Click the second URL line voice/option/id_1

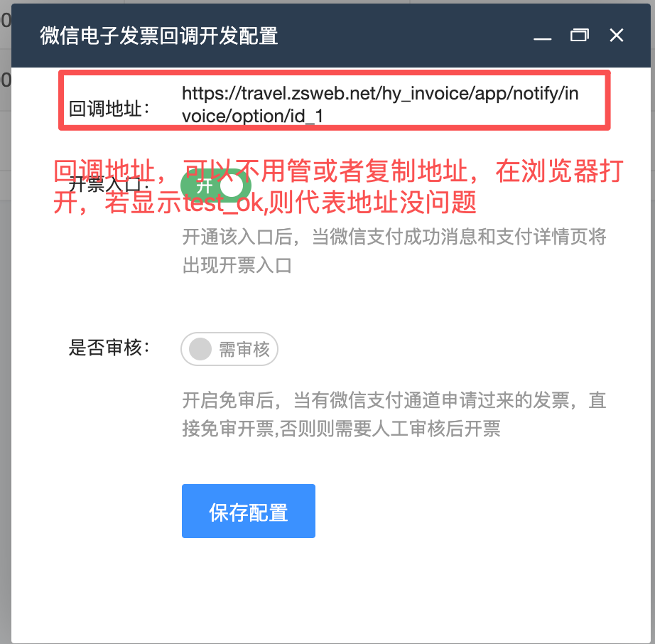253,116
